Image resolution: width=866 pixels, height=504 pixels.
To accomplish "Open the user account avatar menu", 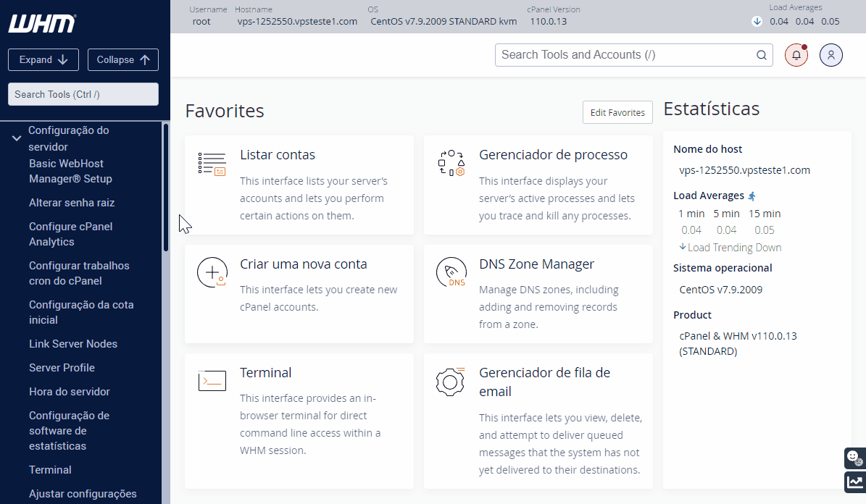I will tap(830, 54).
